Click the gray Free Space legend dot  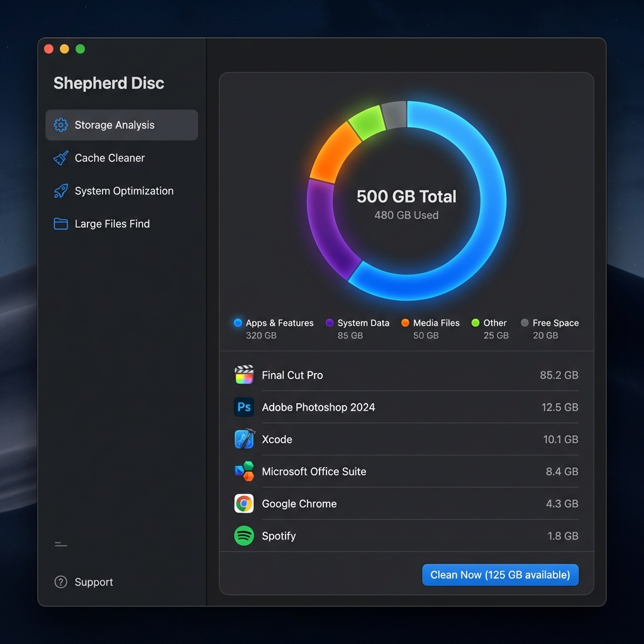pyautogui.click(x=525, y=323)
